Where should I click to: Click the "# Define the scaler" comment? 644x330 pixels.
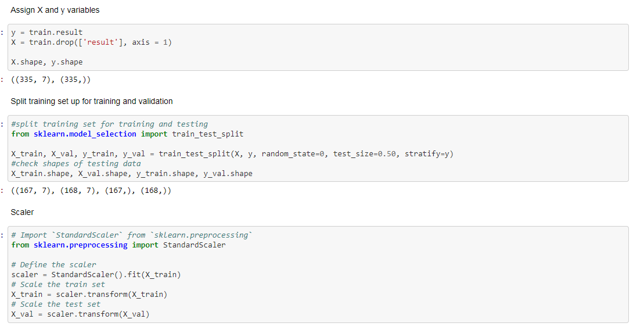[x=53, y=265]
